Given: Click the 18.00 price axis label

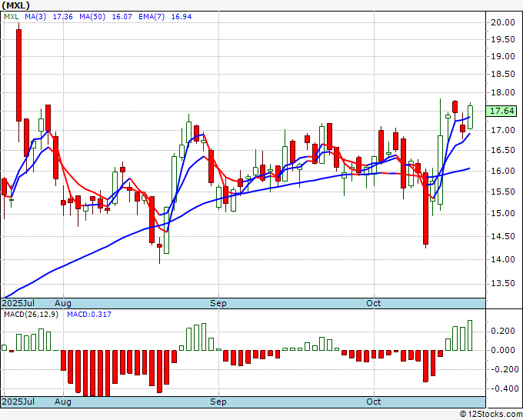Looking at the screenshot, I should click(503, 92).
